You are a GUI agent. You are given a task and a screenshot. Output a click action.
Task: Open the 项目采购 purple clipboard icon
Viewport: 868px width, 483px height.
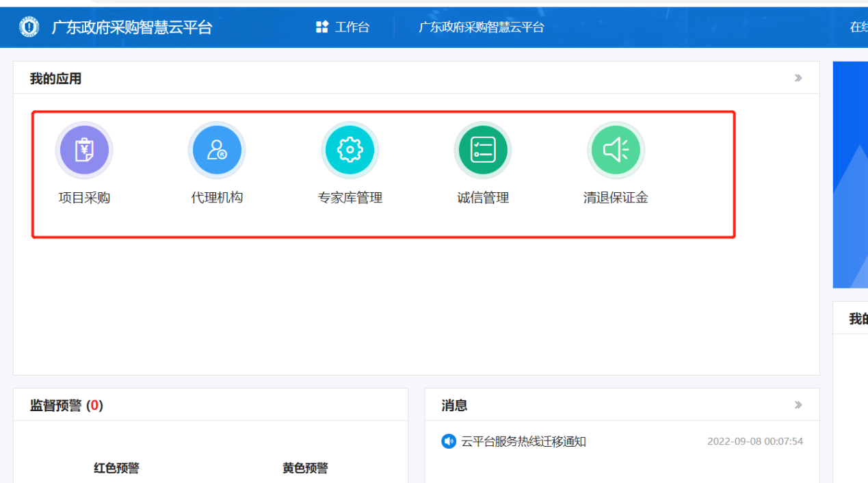pos(84,150)
